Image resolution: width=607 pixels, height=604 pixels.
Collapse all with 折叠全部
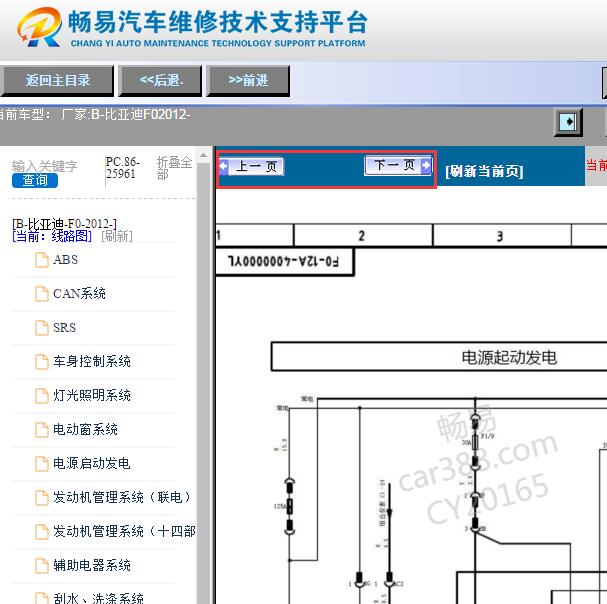(174, 168)
